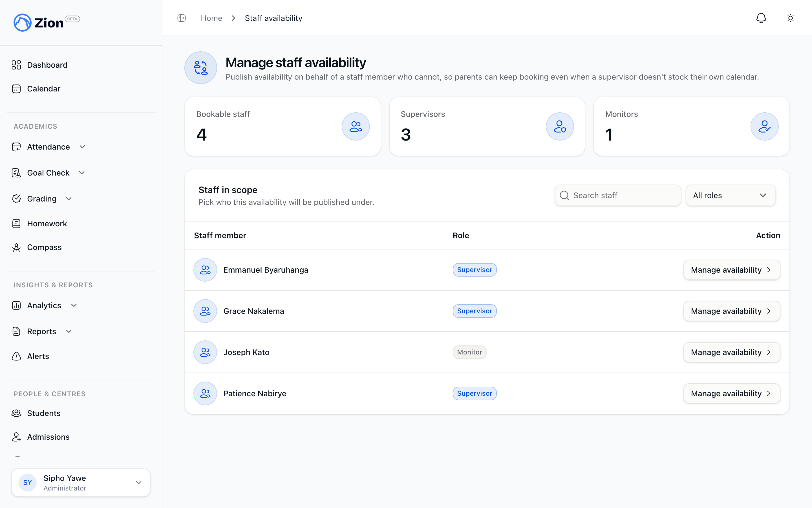Screen dimensions: 812x508
Task: Toggle the sidebar panel icon
Action: (182, 18)
